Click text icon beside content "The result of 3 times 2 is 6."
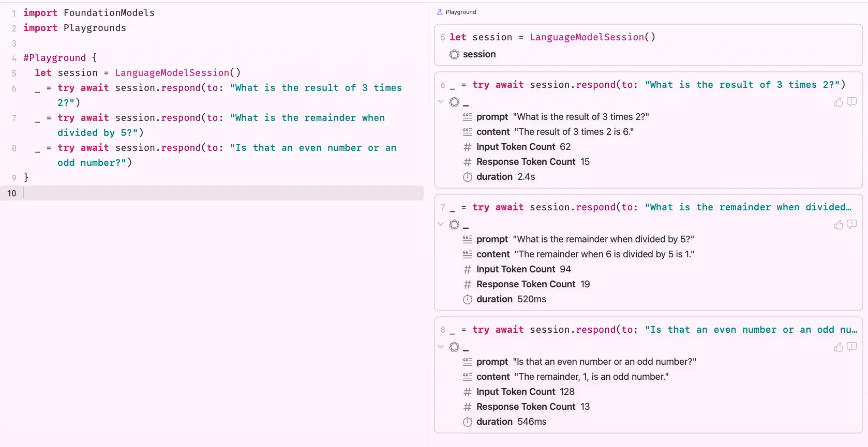The width and height of the screenshot is (868, 447). 468,132
